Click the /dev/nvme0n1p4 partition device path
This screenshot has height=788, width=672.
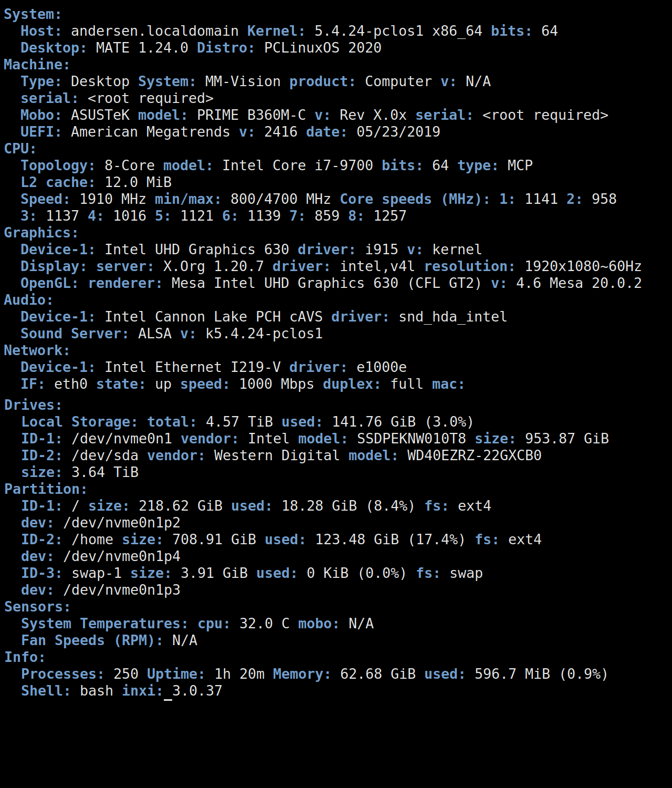point(121,556)
